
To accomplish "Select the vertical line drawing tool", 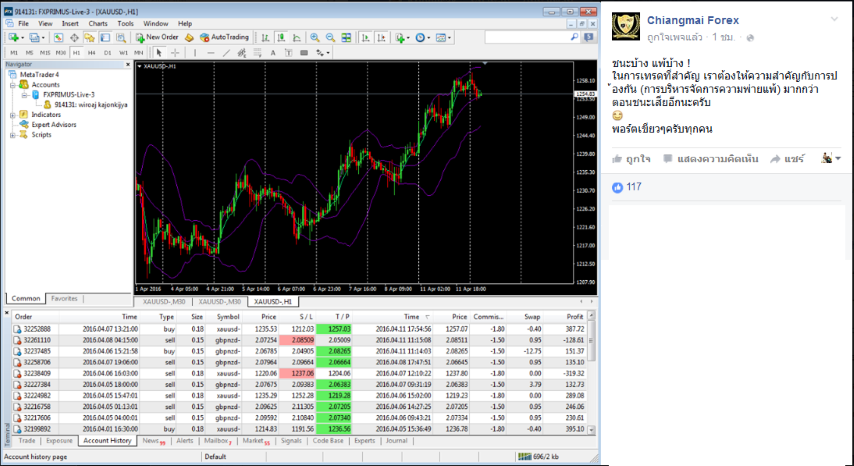I will tap(194, 53).
